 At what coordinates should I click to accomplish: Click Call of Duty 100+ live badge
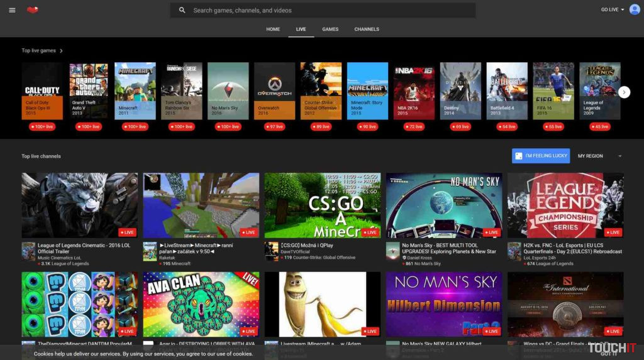[x=42, y=126]
